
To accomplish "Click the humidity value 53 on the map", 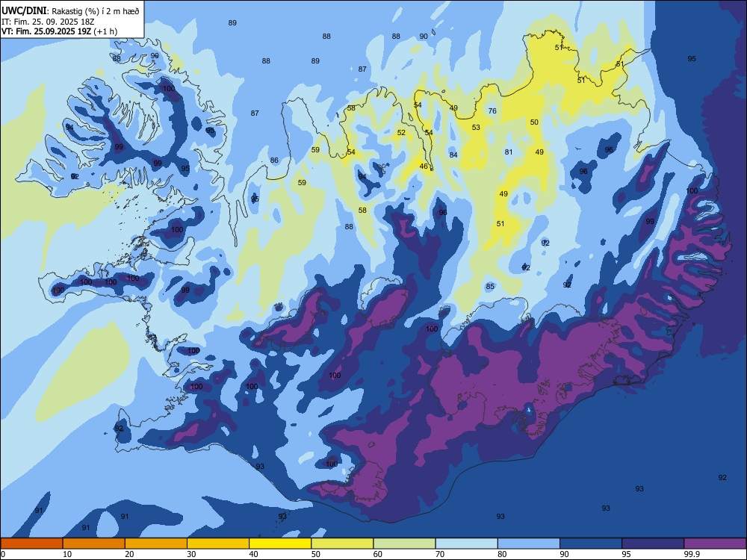I will pyautogui.click(x=476, y=127).
